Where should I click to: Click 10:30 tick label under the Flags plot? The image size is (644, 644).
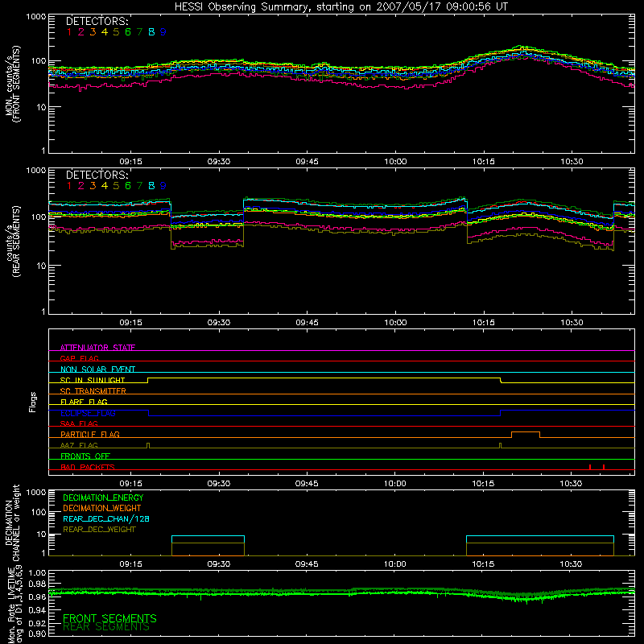[572, 484]
